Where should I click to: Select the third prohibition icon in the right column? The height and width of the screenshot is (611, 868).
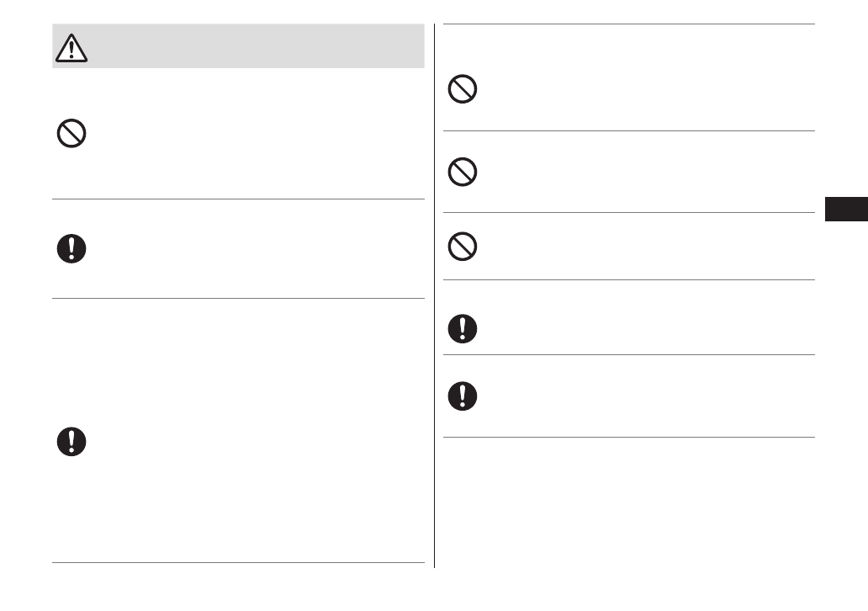(463, 246)
